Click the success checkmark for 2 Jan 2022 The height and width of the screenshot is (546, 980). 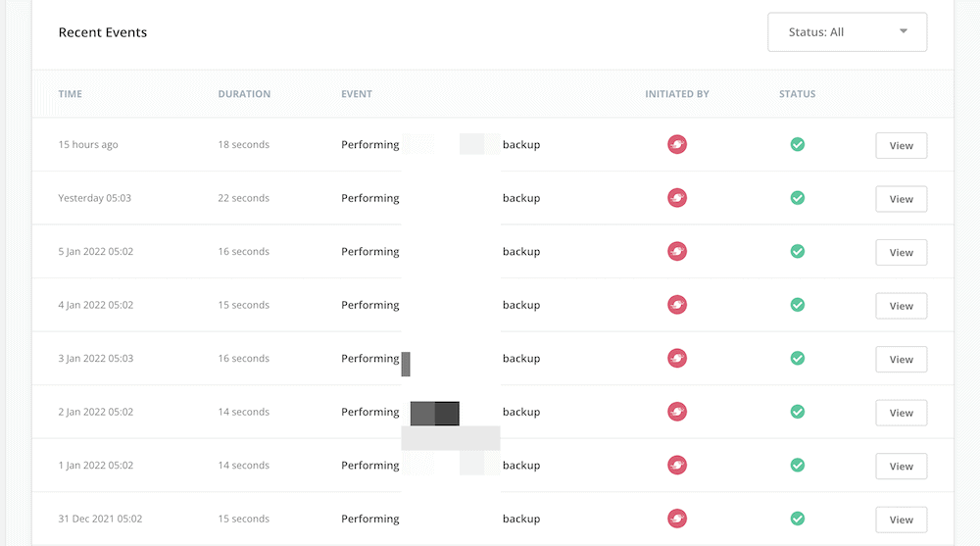[x=798, y=412]
